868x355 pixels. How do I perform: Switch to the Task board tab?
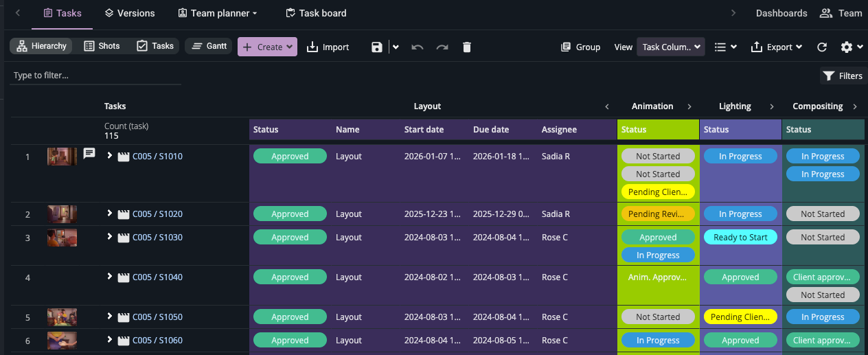[x=316, y=13]
